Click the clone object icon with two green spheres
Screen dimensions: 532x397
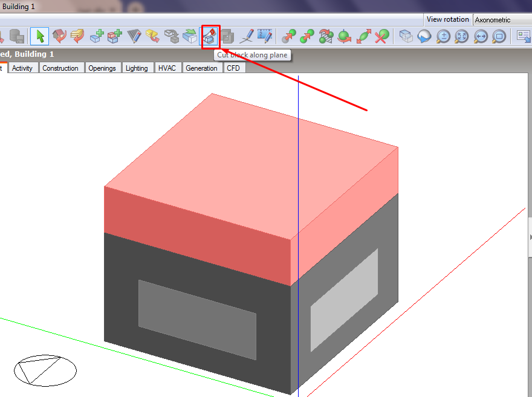pyautogui.click(x=307, y=36)
